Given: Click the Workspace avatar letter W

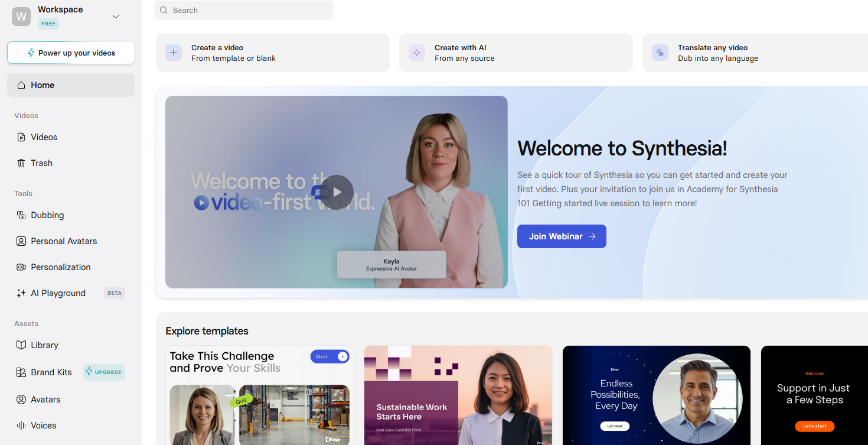Looking at the screenshot, I should coord(21,17).
